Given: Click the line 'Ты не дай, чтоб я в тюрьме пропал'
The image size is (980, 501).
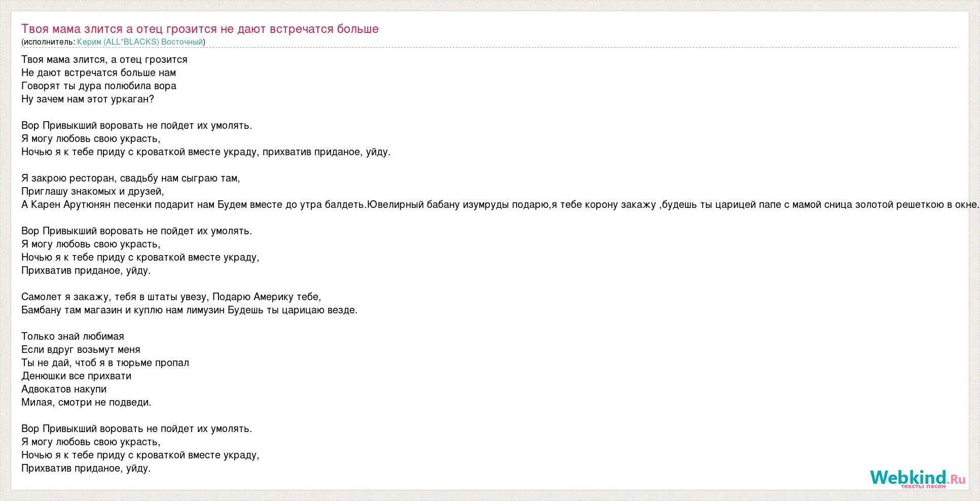Looking at the screenshot, I should point(105,363).
